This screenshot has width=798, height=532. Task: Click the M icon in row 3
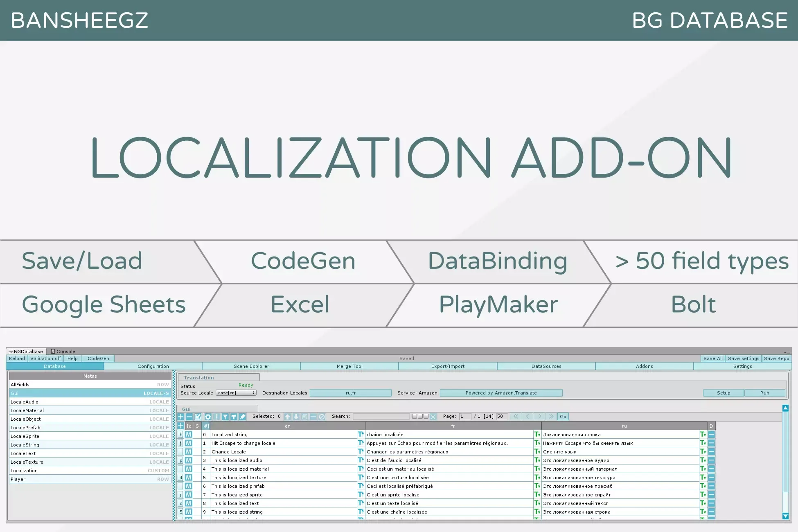click(188, 460)
